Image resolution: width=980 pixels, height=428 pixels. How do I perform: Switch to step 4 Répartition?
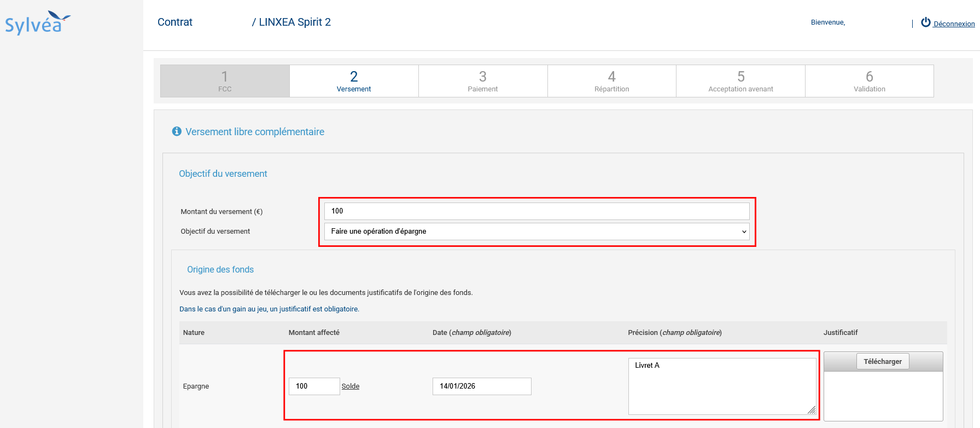click(611, 81)
